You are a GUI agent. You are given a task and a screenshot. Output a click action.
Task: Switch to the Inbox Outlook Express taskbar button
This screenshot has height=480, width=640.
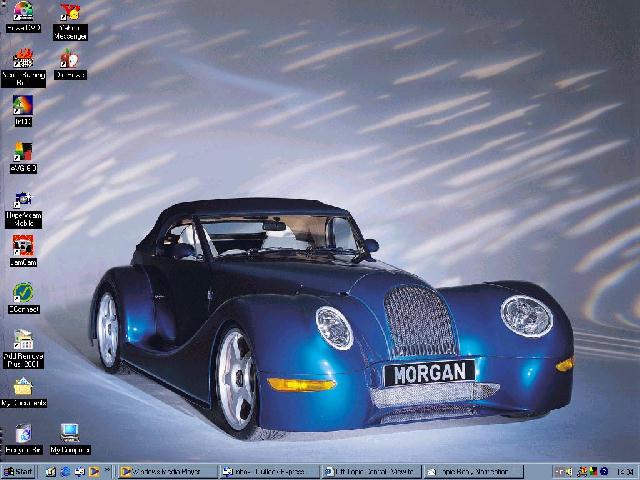(x=269, y=472)
